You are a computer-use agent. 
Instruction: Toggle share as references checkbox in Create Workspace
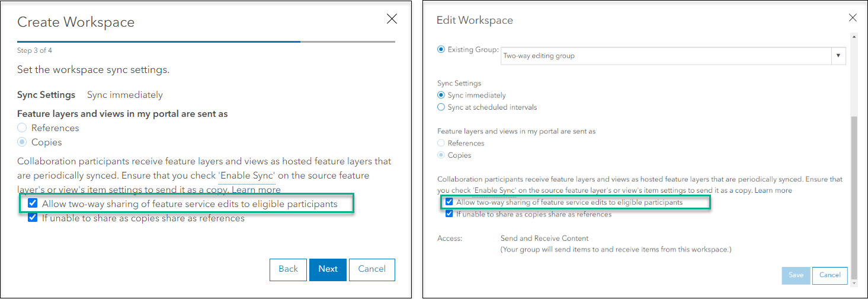pyautogui.click(x=33, y=218)
